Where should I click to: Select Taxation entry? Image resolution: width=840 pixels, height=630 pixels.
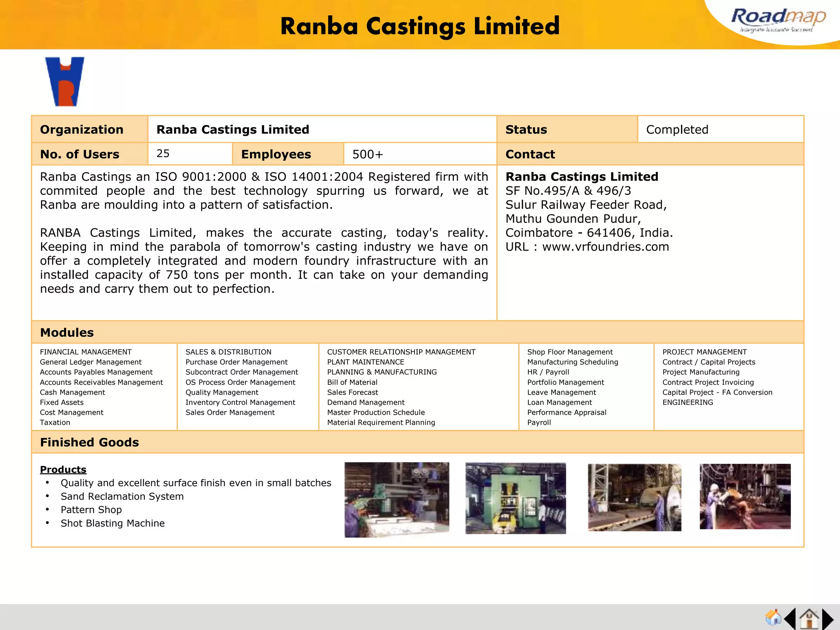coord(55,422)
